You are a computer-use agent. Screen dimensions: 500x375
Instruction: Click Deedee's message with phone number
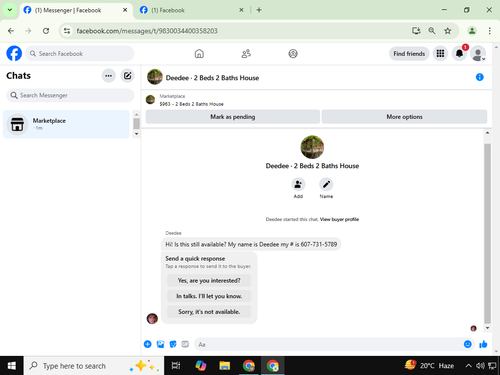point(251,244)
